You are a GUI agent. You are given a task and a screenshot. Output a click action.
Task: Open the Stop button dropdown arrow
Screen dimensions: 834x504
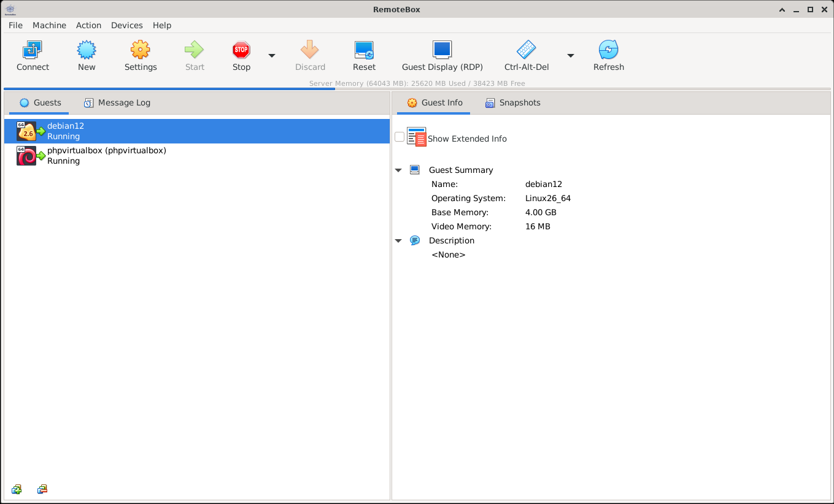point(272,55)
